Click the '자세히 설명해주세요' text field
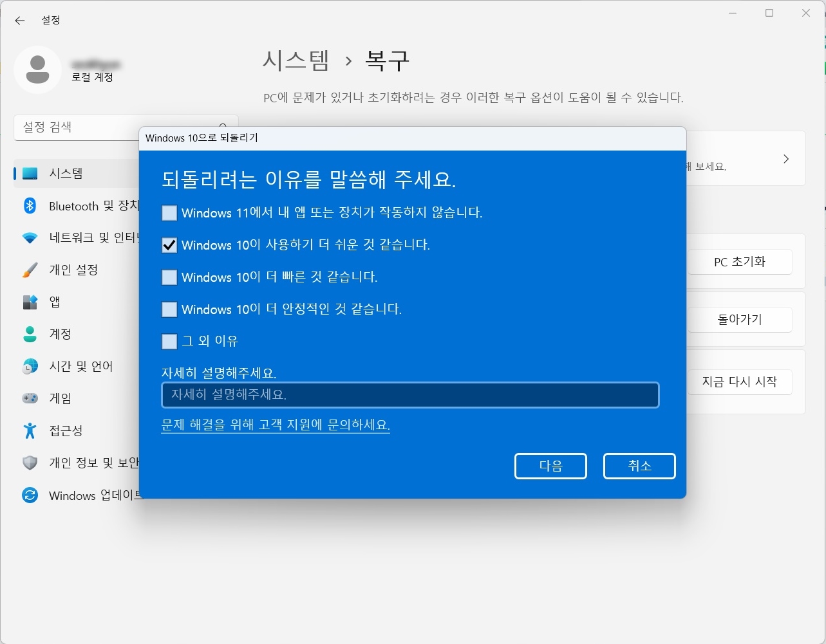The image size is (826, 644). click(x=410, y=395)
